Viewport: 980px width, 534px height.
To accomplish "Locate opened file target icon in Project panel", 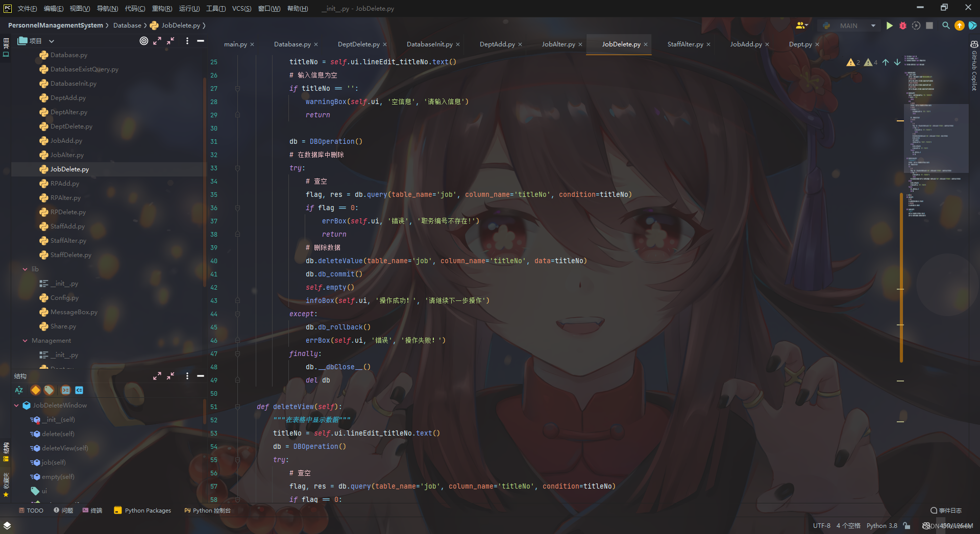I will point(144,41).
